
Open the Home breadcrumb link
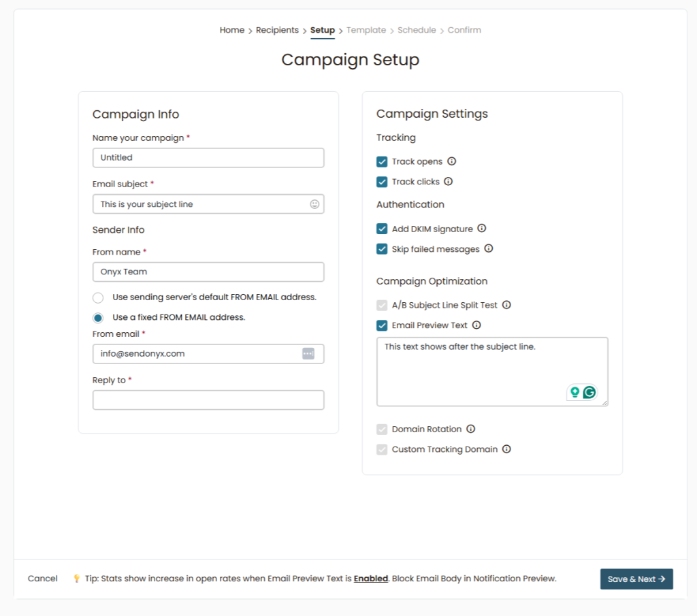pyautogui.click(x=231, y=30)
